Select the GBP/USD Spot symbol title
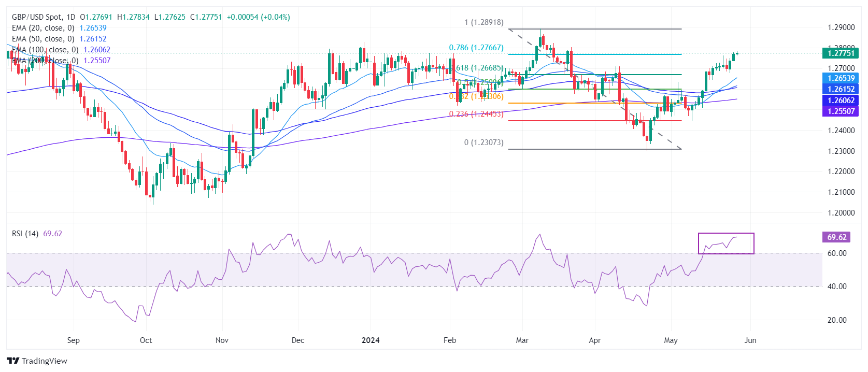868x372 pixels. (x=36, y=17)
